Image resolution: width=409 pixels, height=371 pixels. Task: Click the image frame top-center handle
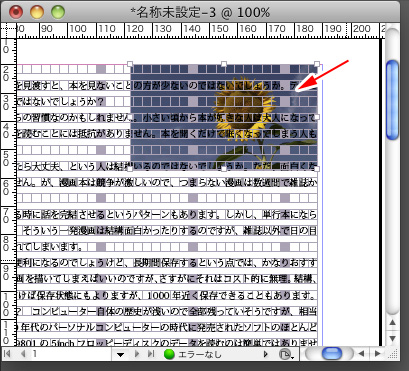coord(224,64)
